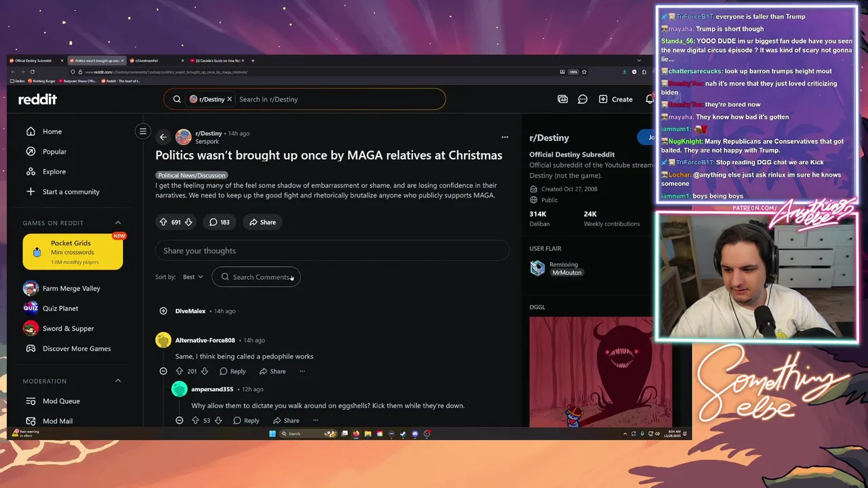Image resolution: width=868 pixels, height=488 pixels.
Task: Open the DiveMalex username
Action: point(191,311)
